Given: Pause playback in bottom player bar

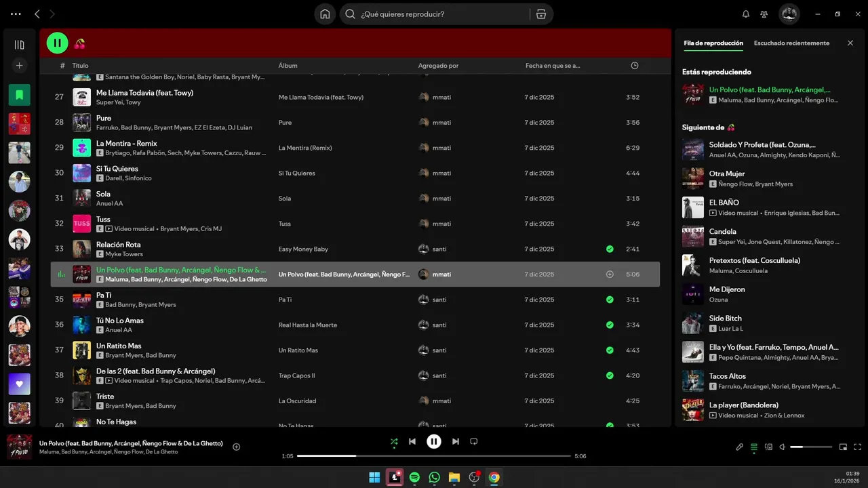Looking at the screenshot, I should coord(434,442).
